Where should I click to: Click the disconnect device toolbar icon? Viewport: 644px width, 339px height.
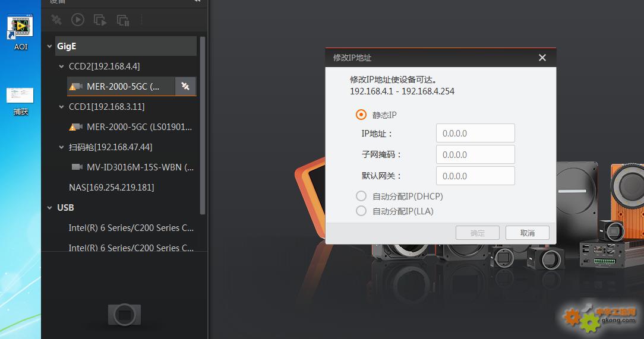tap(56, 19)
